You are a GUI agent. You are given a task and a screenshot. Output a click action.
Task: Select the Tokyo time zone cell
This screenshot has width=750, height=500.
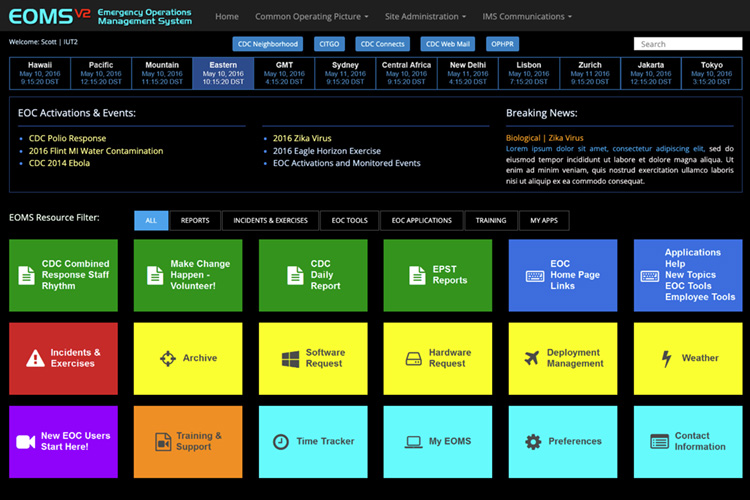711,72
